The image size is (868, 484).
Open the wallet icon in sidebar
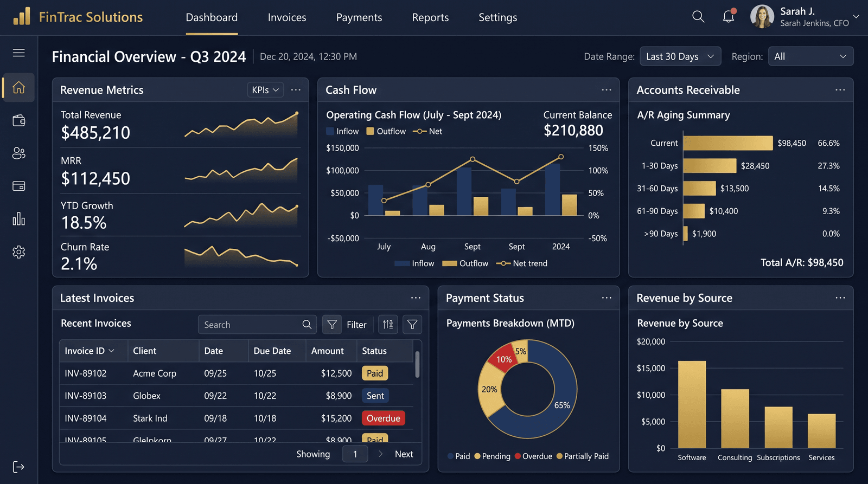tap(19, 120)
